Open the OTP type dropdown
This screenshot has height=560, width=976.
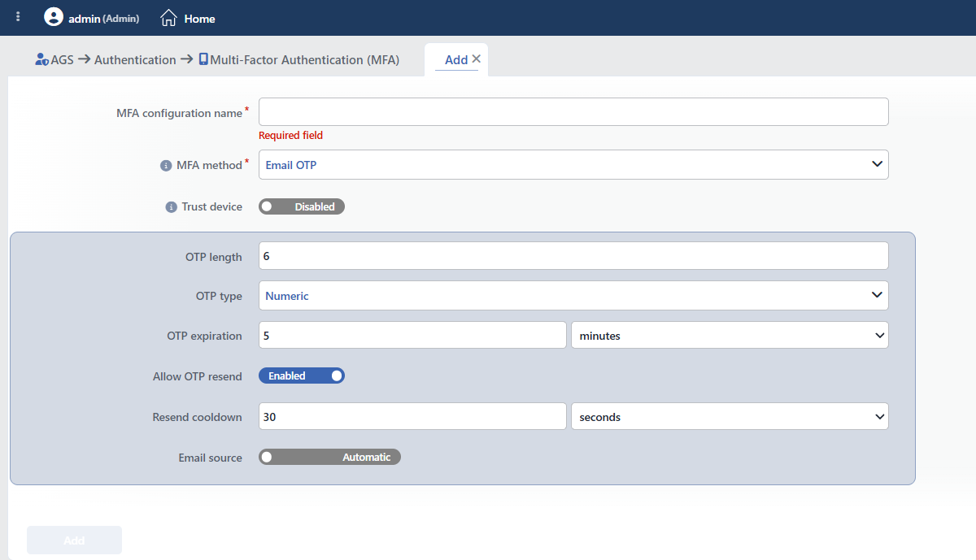tap(573, 296)
